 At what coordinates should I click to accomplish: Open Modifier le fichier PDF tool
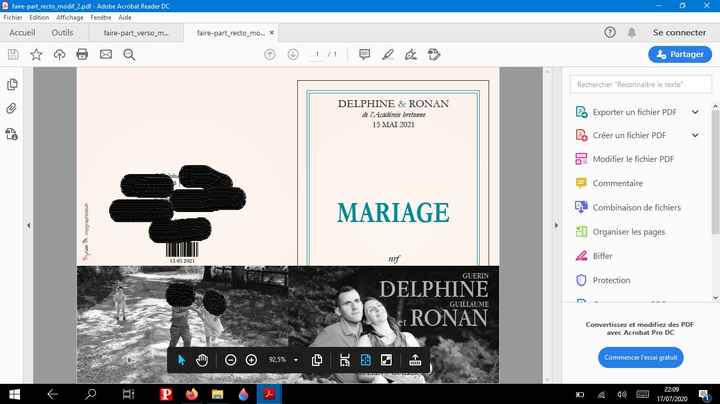633,159
